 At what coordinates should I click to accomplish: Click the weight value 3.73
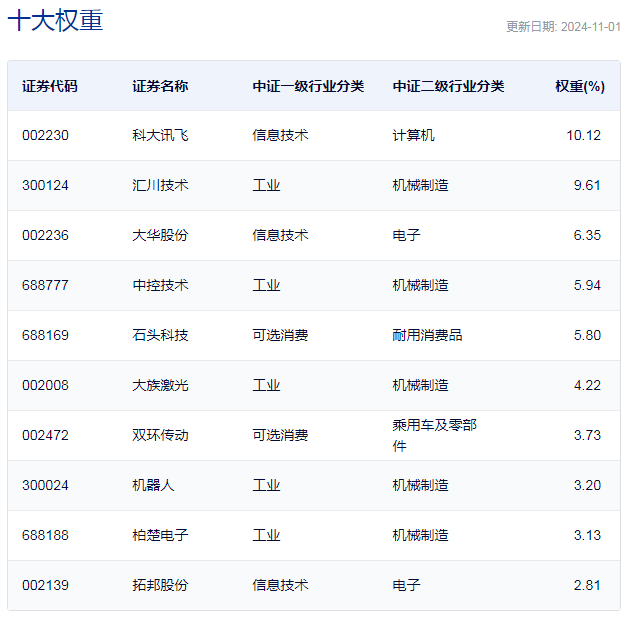coord(587,435)
